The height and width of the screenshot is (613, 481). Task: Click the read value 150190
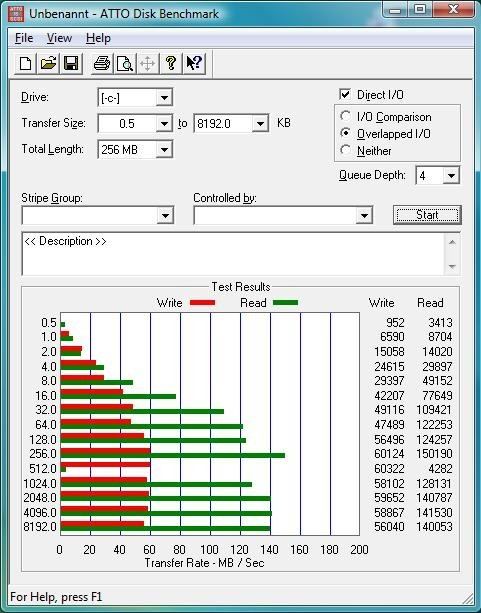click(x=434, y=454)
